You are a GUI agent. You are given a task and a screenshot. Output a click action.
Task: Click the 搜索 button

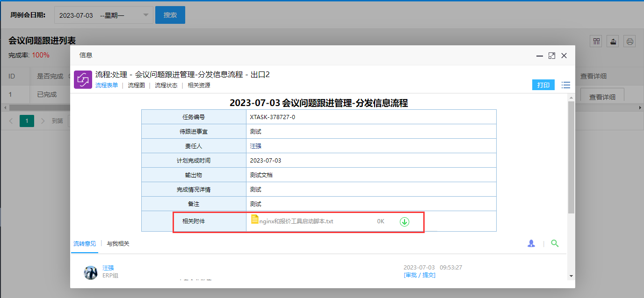pyautogui.click(x=170, y=15)
